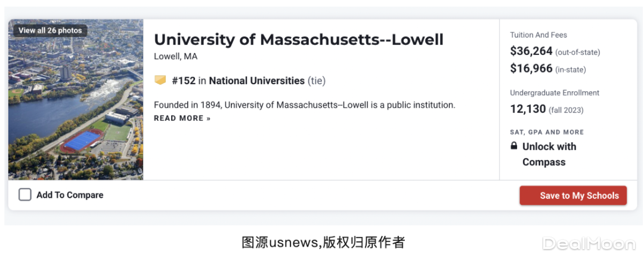
Task: Select the Lowell, MA location text
Action: coord(175,57)
